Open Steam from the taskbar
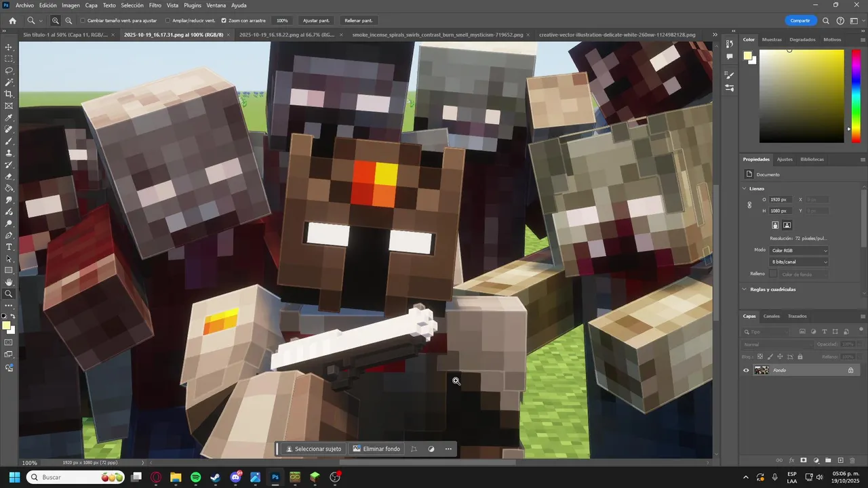This screenshot has height=488, width=868. click(x=215, y=477)
